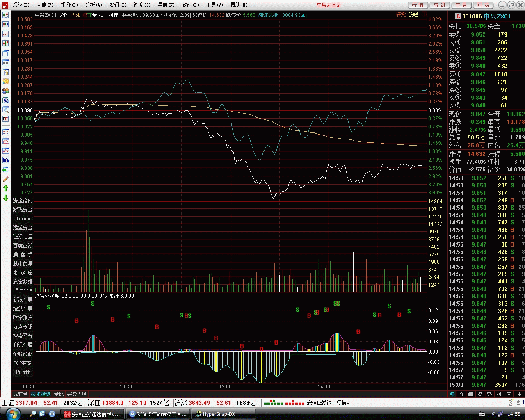Click the 10% icon in the left toolbar
This screenshot has width=525, height=420.
6,160
